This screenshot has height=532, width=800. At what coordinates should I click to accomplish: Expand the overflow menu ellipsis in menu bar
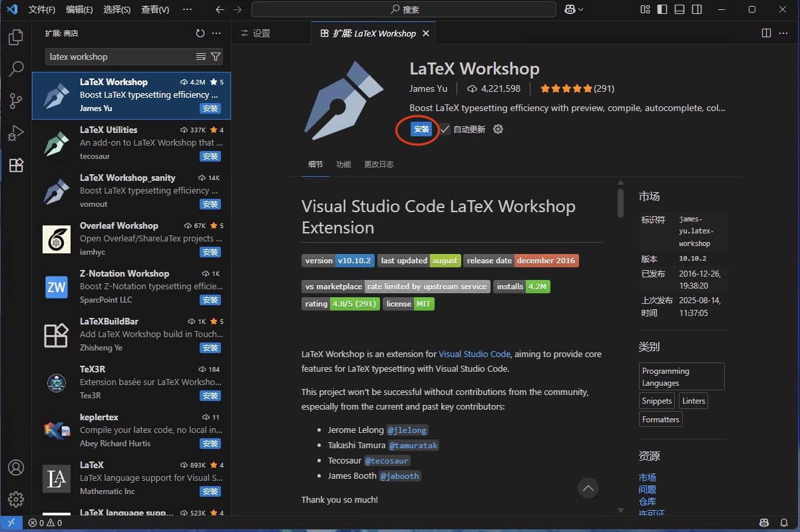187,9
